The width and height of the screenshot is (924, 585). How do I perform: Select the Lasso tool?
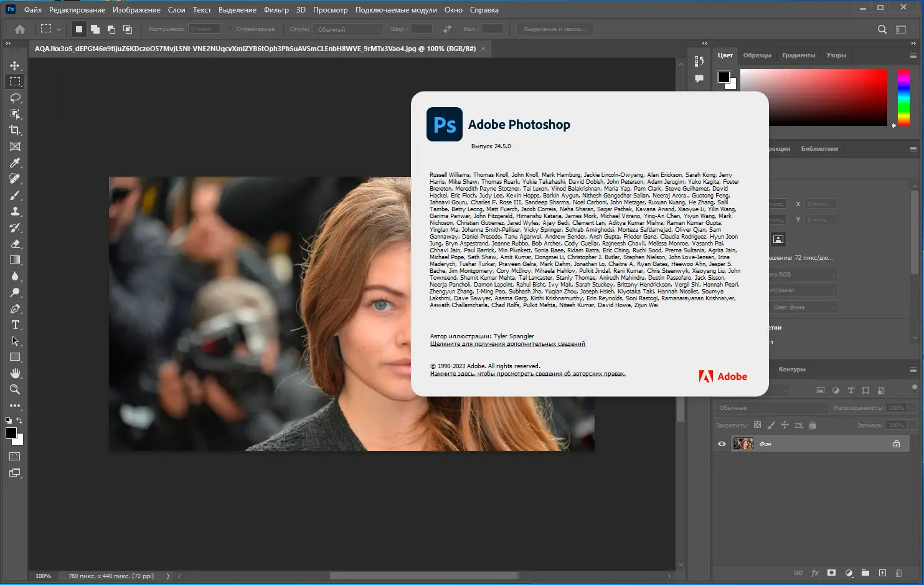(x=14, y=97)
